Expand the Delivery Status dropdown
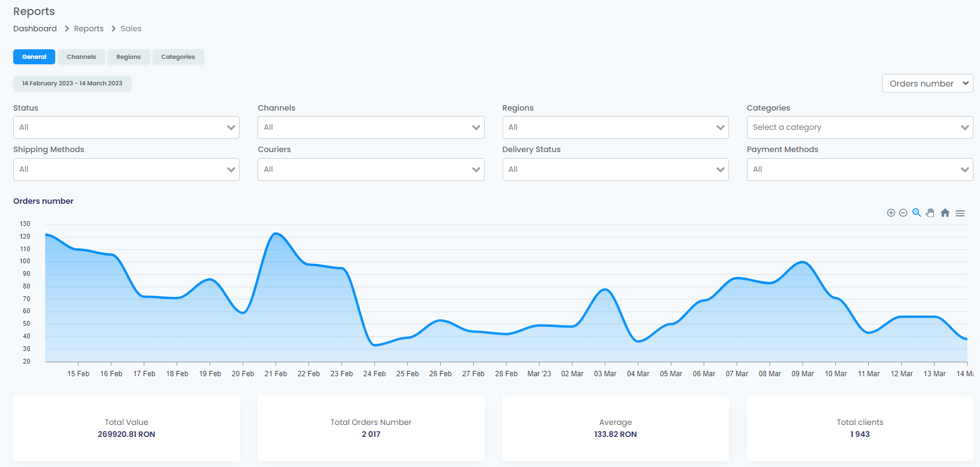Image resolution: width=980 pixels, height=467 pixels. click(x=616, y=169)
